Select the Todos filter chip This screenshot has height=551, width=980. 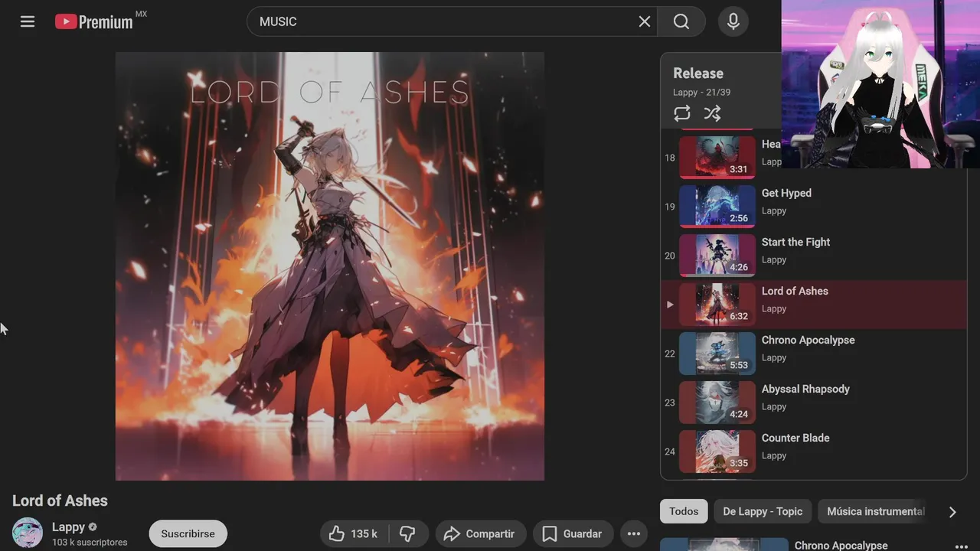[684, 511]
